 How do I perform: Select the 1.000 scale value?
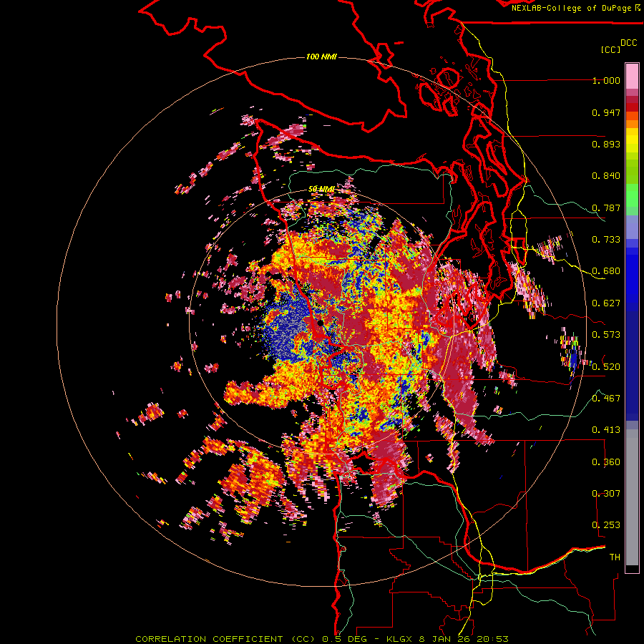pyautogui.click(x=606, y=80)
